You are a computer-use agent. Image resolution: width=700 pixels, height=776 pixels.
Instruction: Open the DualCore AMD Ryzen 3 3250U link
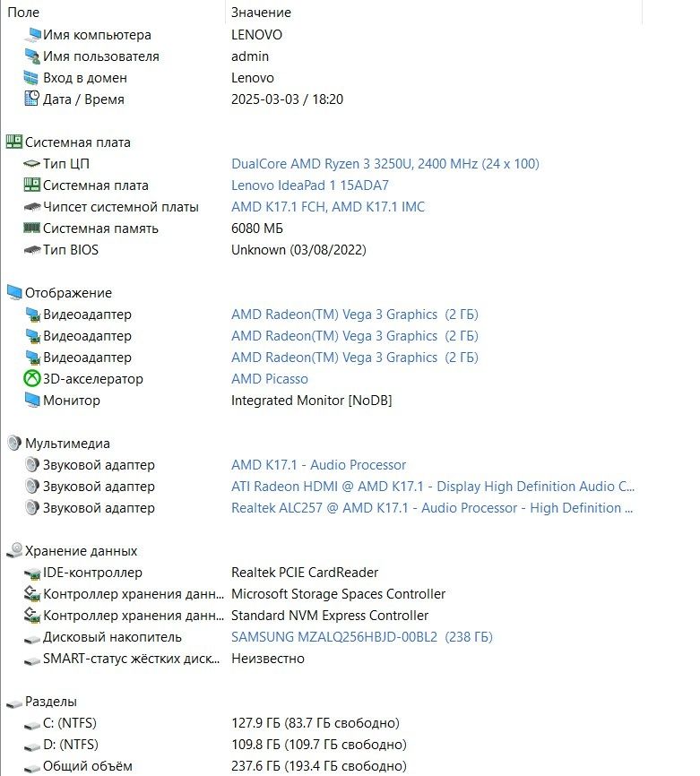click(385, 164)
